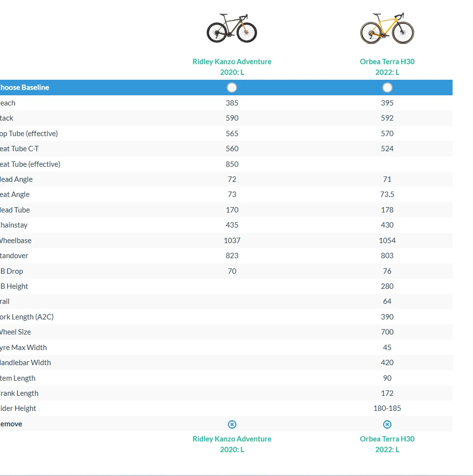Click the Rider Height value 180-185
This screenshot has width=473, height=476.
tap(387, 408)
